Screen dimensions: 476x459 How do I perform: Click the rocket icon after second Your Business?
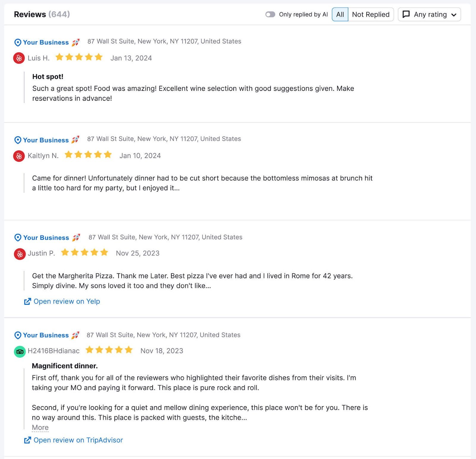76,139
